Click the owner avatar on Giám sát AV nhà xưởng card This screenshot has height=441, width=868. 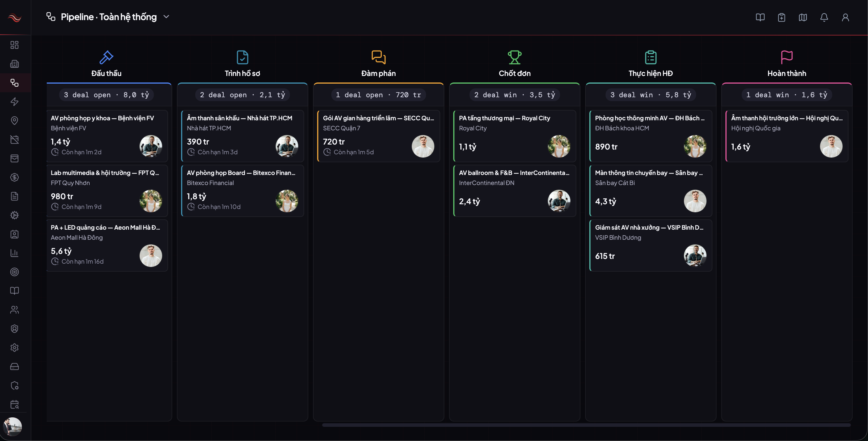[x=695, y=255]
